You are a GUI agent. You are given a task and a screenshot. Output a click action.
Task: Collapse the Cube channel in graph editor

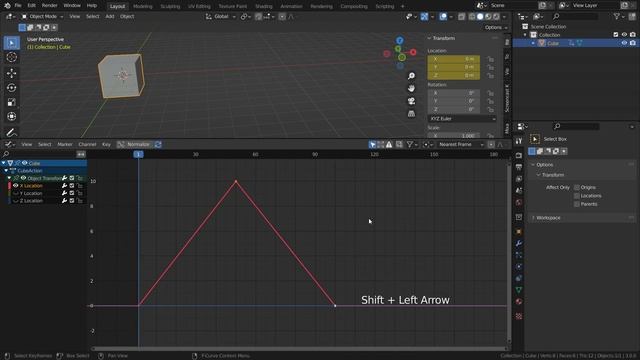(4, 163)
